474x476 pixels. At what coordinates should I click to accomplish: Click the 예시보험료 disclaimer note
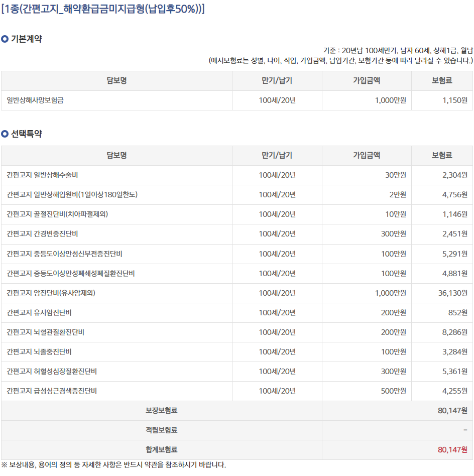(x=341, y=60)
